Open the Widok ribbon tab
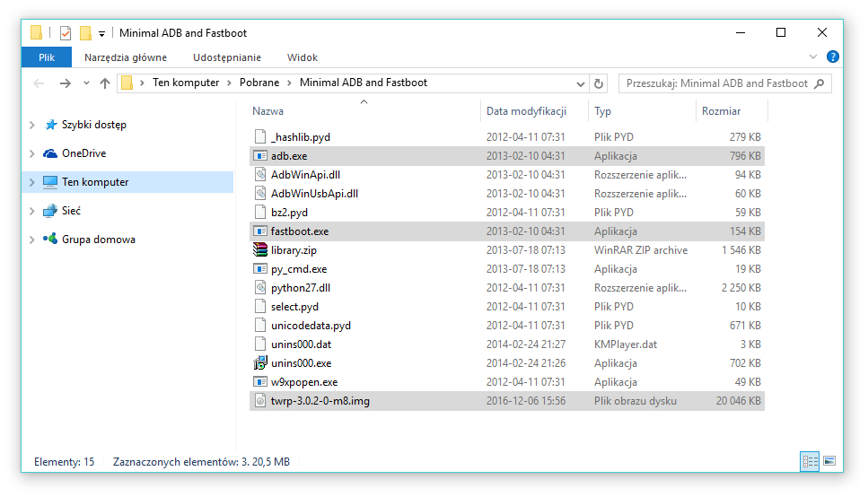This screenshot has width=868, height=497. point(302,57)
